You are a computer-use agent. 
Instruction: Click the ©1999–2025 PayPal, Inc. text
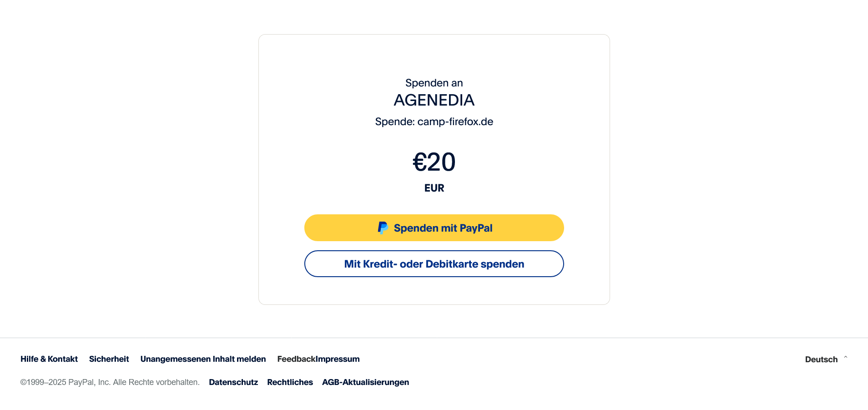click(66, 382)
